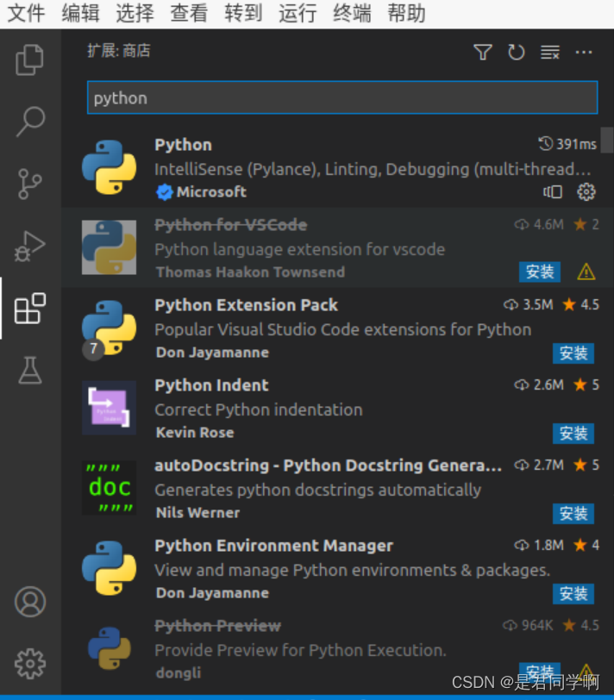Click the Python Indent extension logo

click(109, 408)
